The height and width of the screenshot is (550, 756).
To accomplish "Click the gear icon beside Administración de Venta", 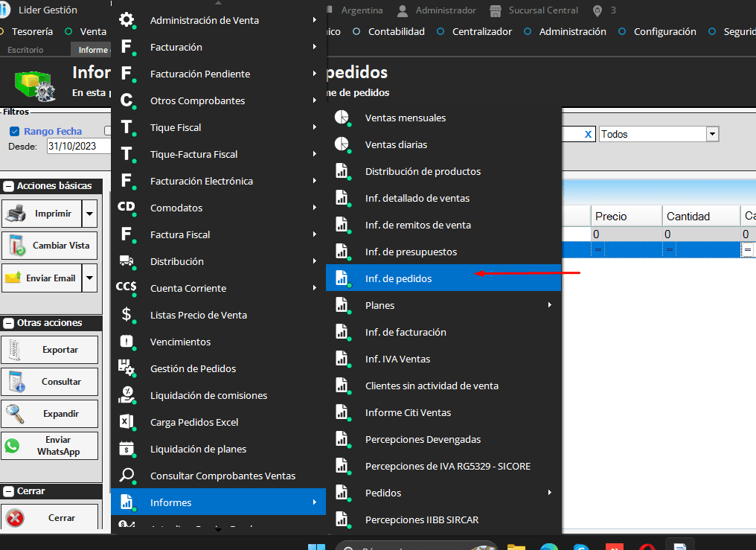I will click(126, 20).
